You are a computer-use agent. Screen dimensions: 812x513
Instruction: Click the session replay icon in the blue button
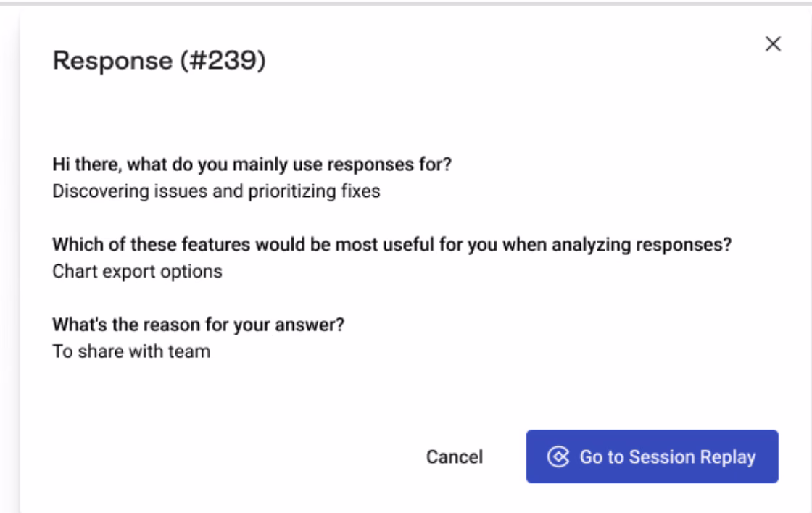pyautogui.click(x=558, y=456)
